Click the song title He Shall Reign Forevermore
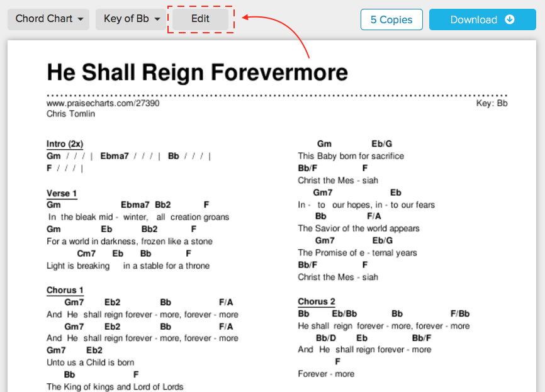Screen dimensions: 545x392 click(197, 72)
